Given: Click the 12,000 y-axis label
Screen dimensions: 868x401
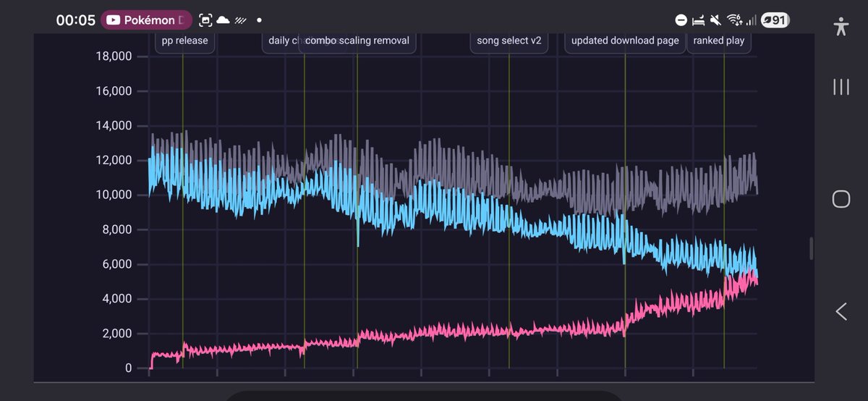Looking at the screenshot, I should (x=113, y=161).
